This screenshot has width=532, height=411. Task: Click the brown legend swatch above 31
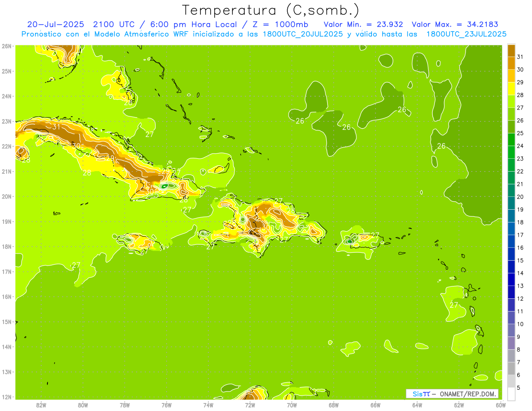point(511,51)
